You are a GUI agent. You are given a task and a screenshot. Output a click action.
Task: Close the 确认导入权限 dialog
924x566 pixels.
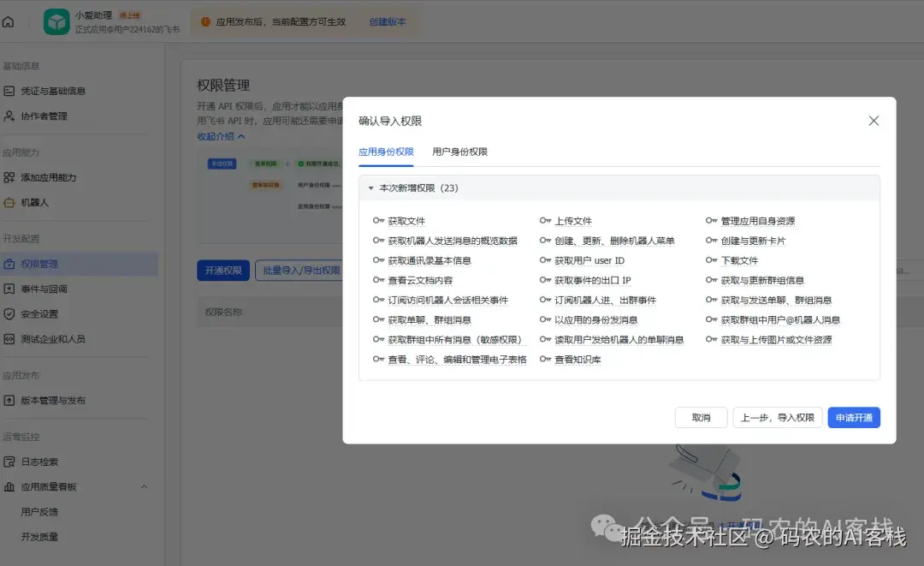pos(874,121)
